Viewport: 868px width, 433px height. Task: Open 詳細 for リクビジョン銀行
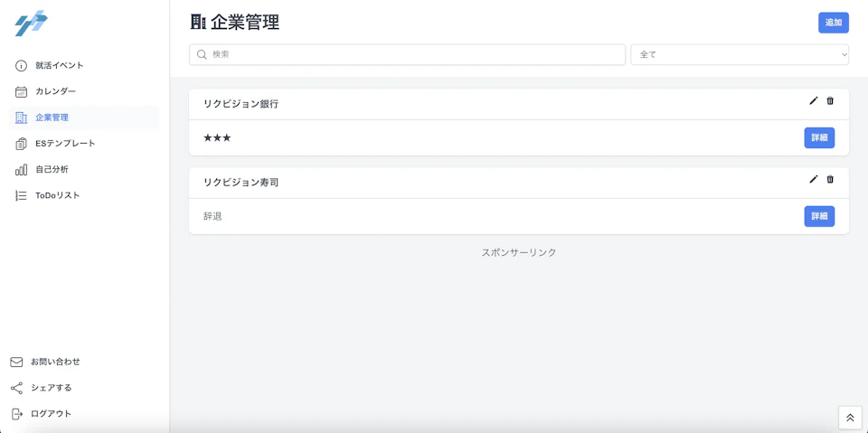[x=819, y=138]
